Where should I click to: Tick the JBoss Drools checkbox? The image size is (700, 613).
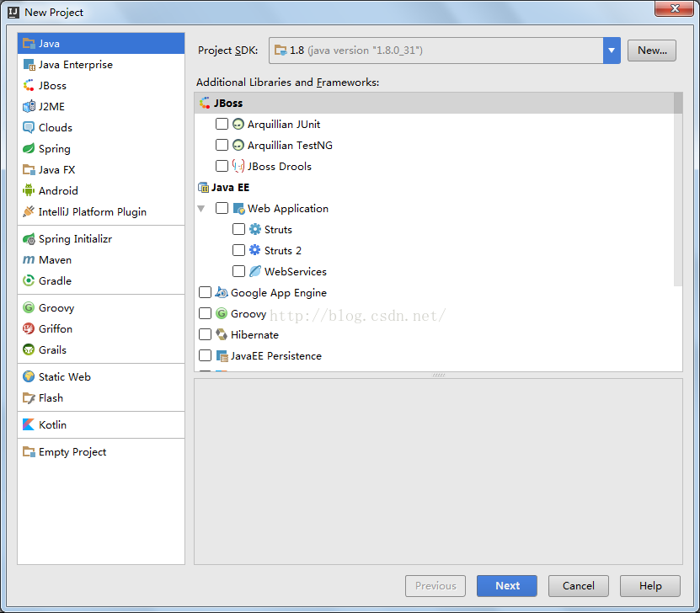point(222,166)
